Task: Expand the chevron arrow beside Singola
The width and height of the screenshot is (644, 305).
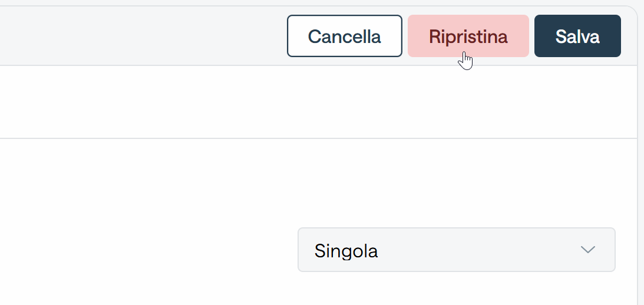Action: pyautogui.click(x=588, y=250)
